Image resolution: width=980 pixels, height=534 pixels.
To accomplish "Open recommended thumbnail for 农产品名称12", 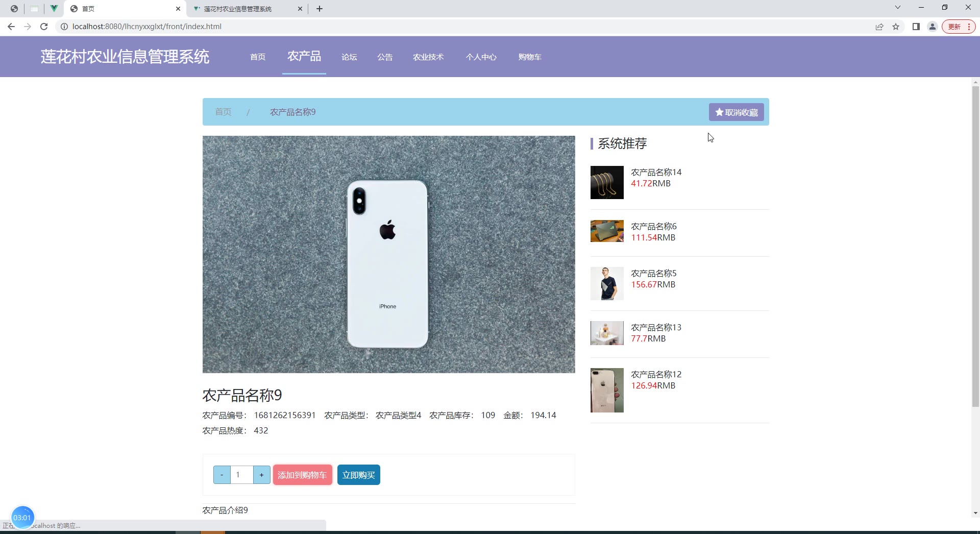I will coord(607,390).
